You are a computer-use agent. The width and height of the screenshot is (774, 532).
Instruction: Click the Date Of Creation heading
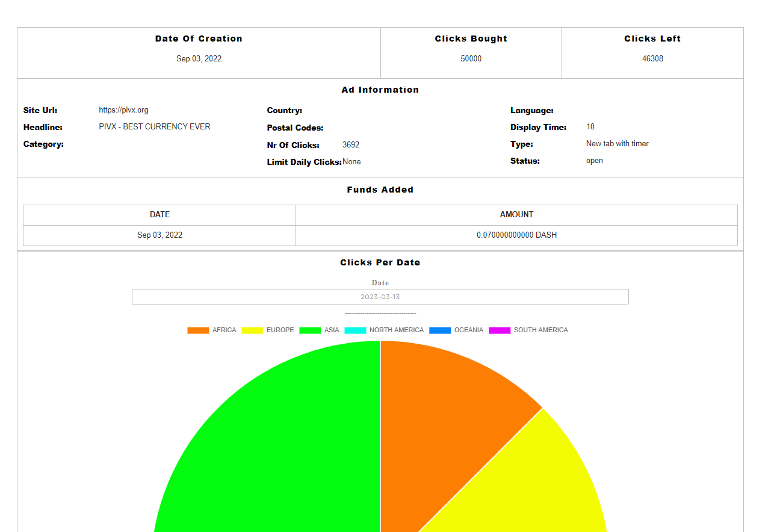pyautogui.click(x=199, y=39)
